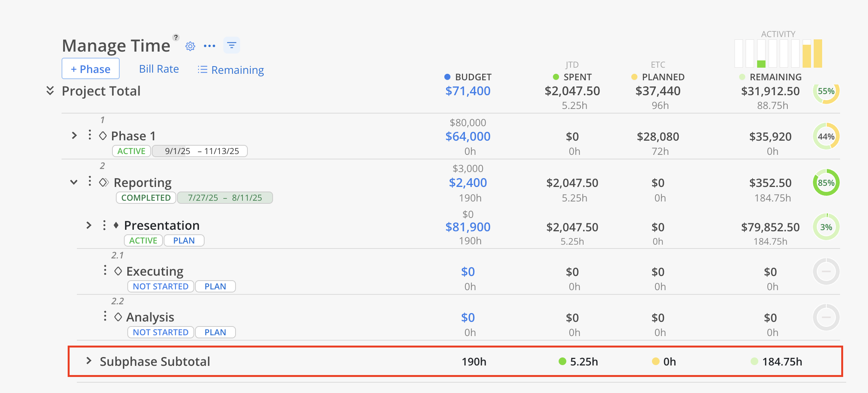
Task: Expand the Subphase Subtotal row
Action: coord(89,361)
